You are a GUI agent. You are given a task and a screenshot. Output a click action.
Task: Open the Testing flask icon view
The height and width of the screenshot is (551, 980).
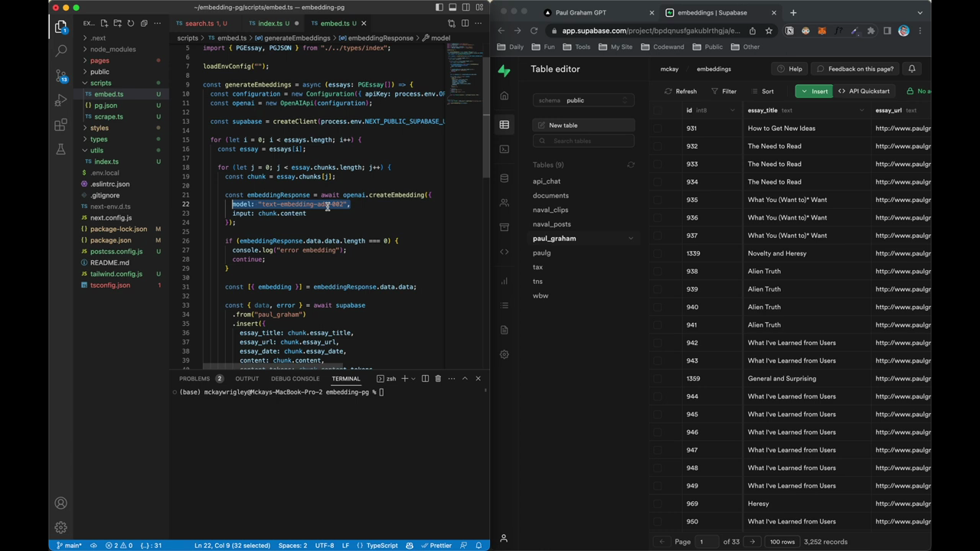click(60, 149)
